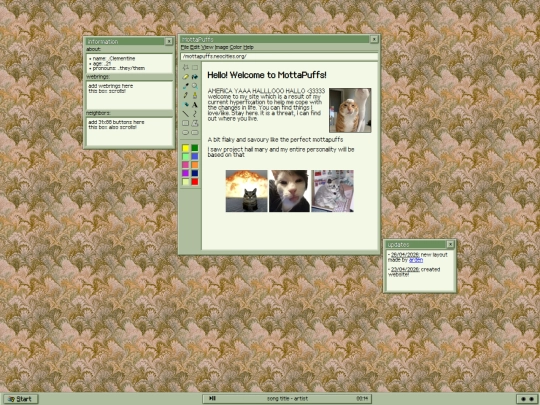540x405 pixels.
Task: Select the Ellipse shape tool
Action: coord(185,133)
